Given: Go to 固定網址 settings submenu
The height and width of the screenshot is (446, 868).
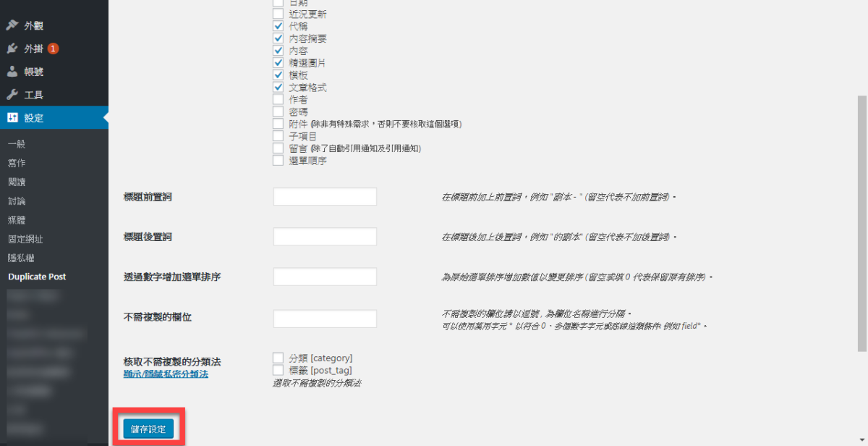Looking at the screenshot, I should 25,239.
